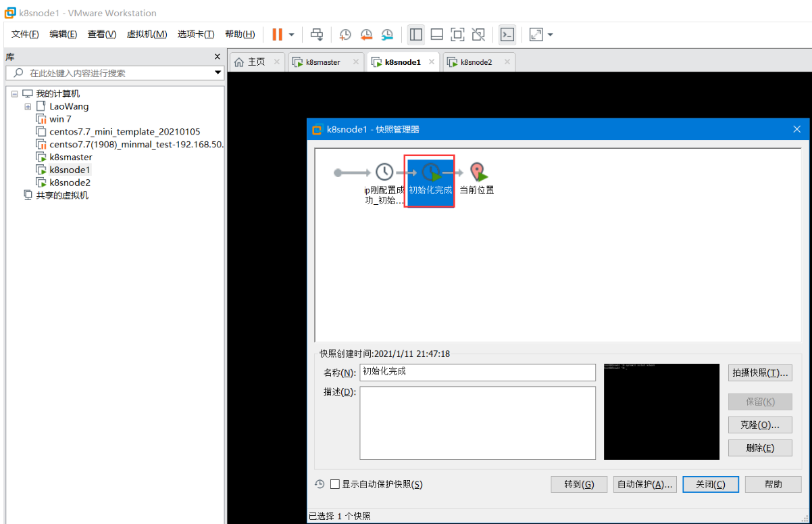Click the 拍摄快照(T)... button
This screenshot has width=812, height=524.
[760, 373]
